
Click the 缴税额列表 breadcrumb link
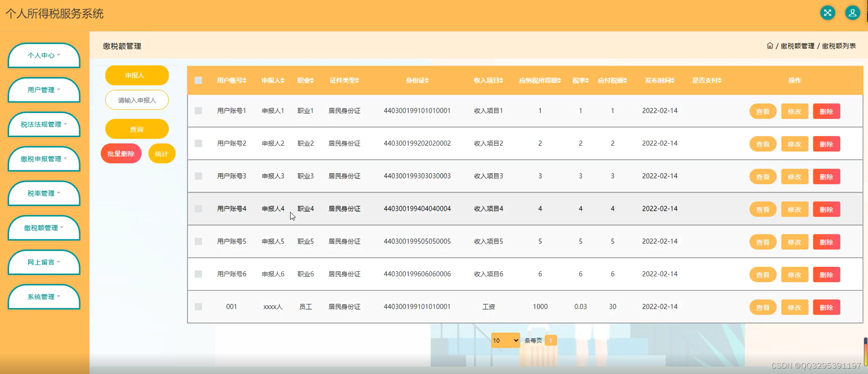tap(839, 46)
